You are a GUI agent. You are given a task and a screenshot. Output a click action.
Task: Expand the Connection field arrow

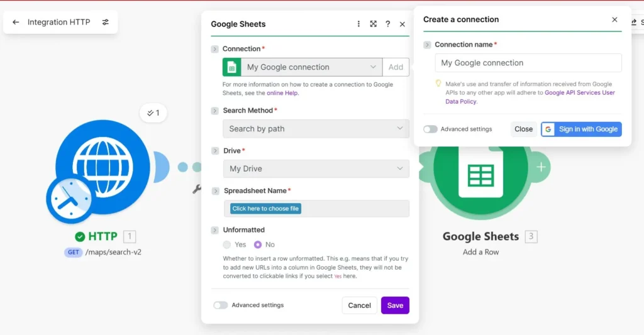215,49
